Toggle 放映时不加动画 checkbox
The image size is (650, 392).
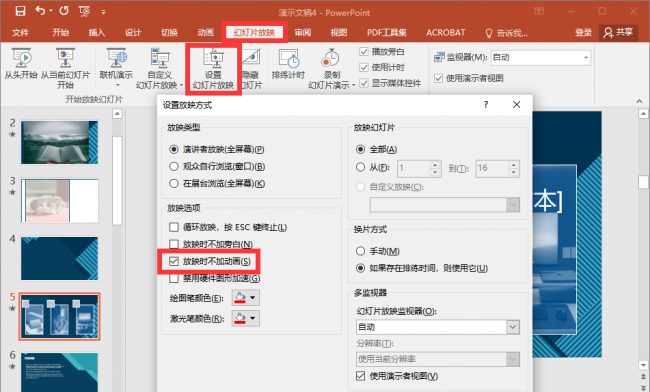(174, 261)
